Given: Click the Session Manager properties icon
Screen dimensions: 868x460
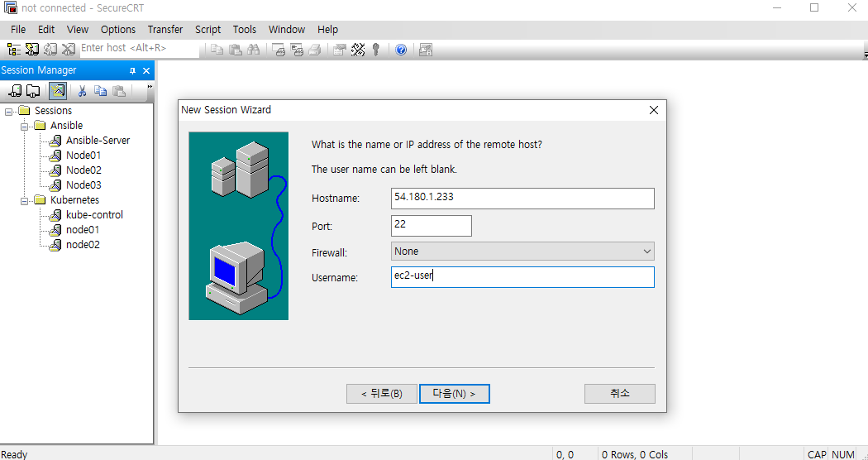Looking at the screenshot, I should 58,91.
